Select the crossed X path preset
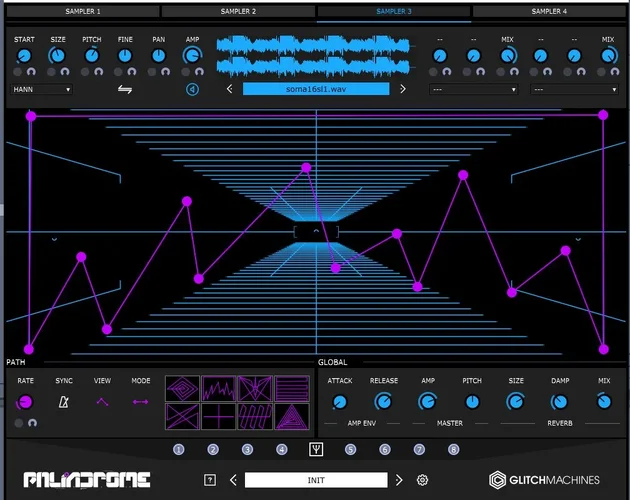 (182, 416)
